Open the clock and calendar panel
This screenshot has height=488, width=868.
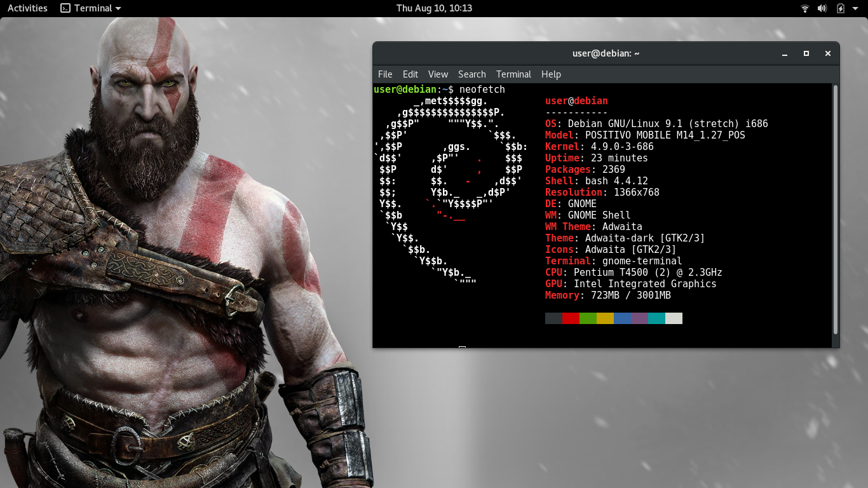[x=434, y=8]
